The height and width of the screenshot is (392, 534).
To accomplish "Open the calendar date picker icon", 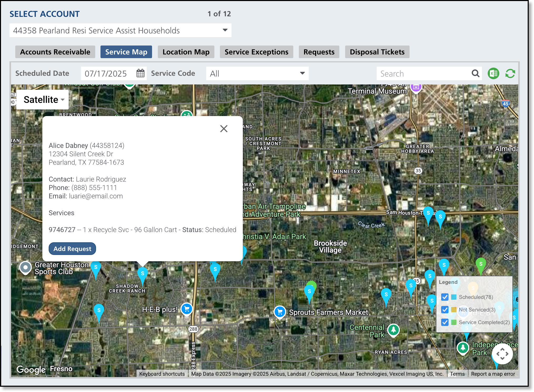I will [140, 73].
